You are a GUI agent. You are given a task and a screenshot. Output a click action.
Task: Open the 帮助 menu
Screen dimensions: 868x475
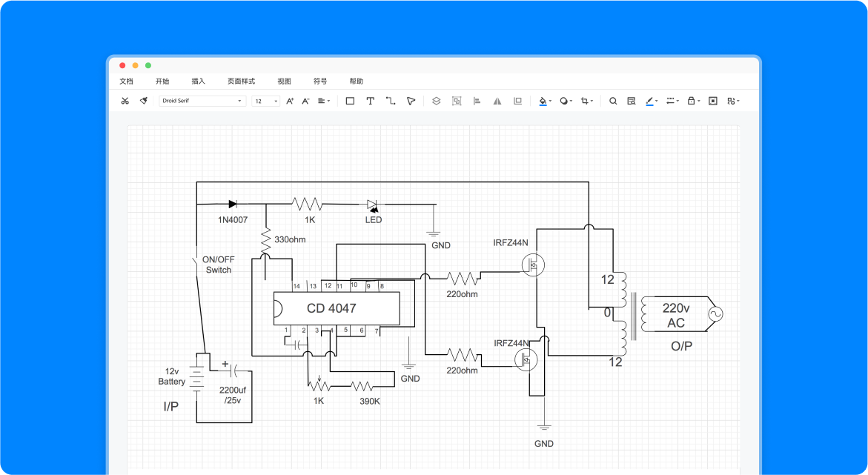(x=356, y=82)
